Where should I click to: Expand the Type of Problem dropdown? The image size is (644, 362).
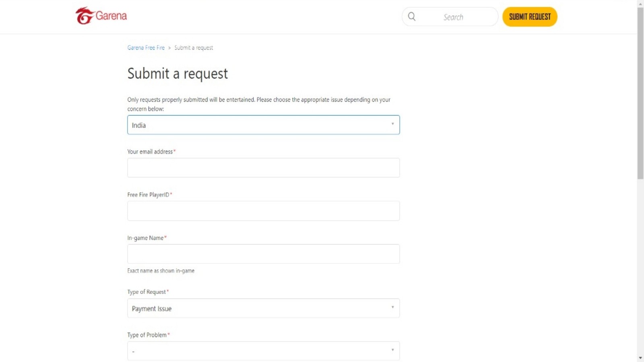point(263,351)
